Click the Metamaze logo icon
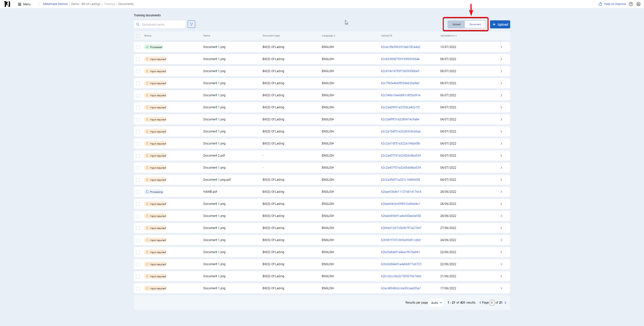Screen dimensions: 644x326 coord(7,4)
